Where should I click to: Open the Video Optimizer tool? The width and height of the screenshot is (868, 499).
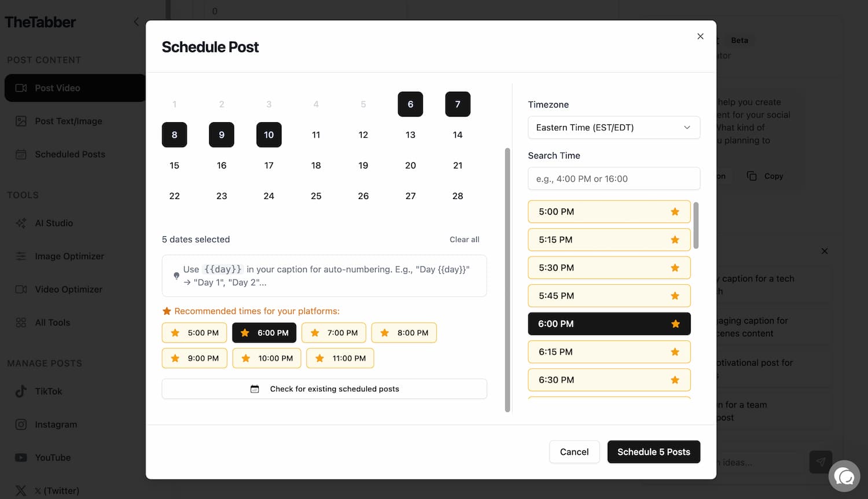pos(68,289)
